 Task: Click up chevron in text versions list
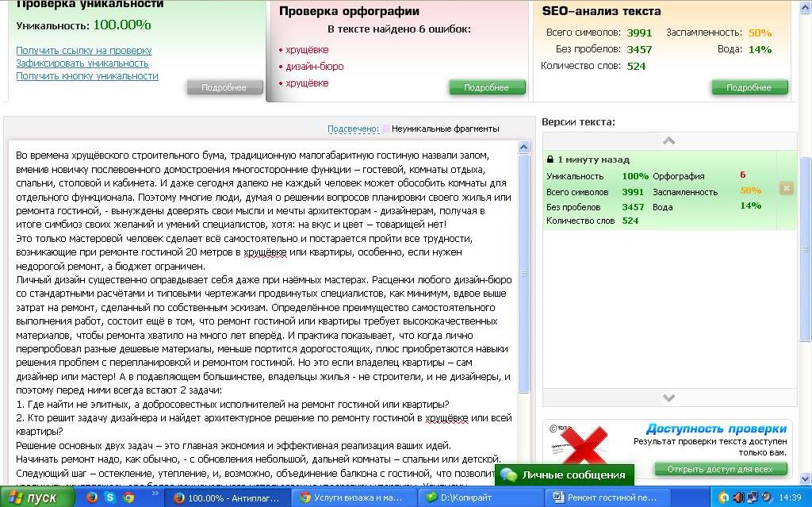point(668,141)
